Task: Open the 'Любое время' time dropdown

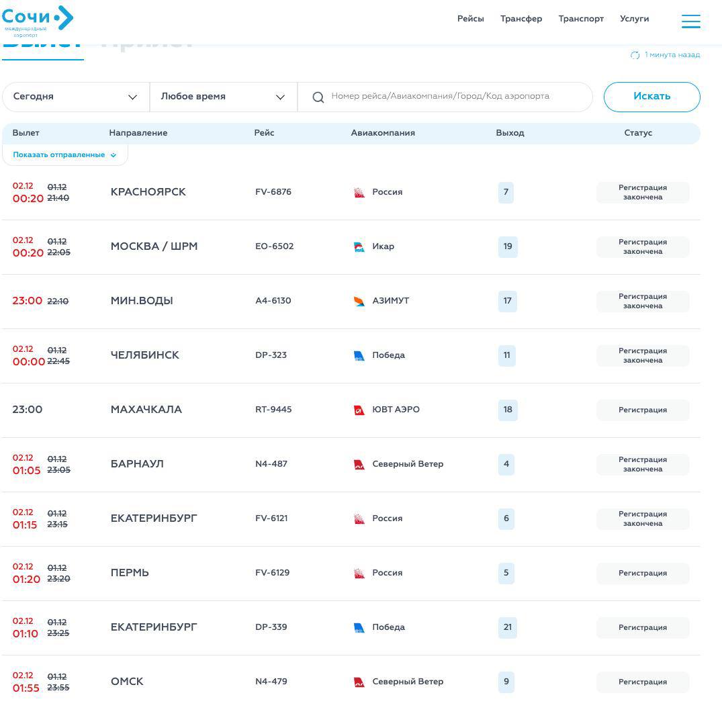Action: [x=223, y=97]
